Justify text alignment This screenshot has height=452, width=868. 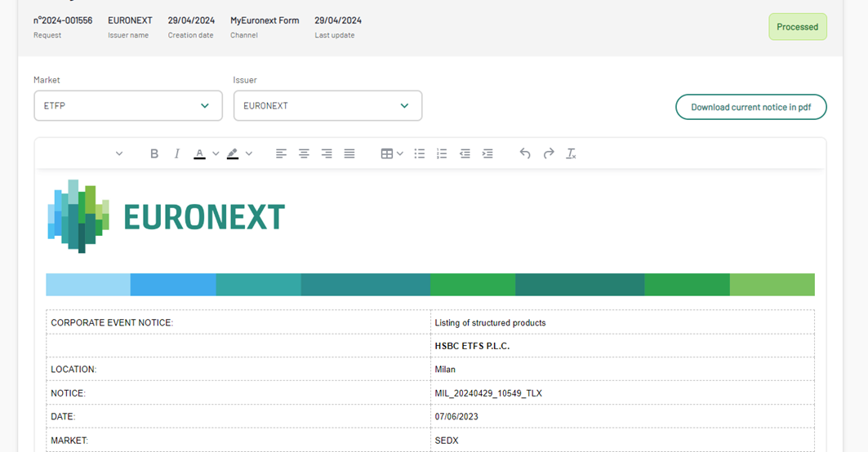click(x=349, y=154)
